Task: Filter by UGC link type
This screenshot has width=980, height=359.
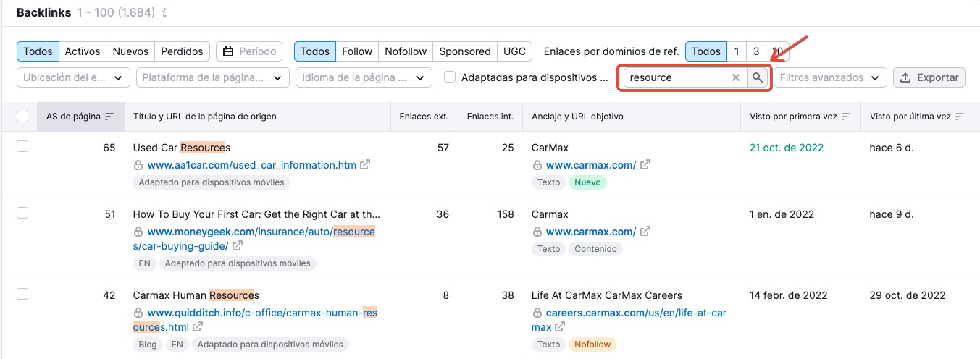Action: point(514,51)
